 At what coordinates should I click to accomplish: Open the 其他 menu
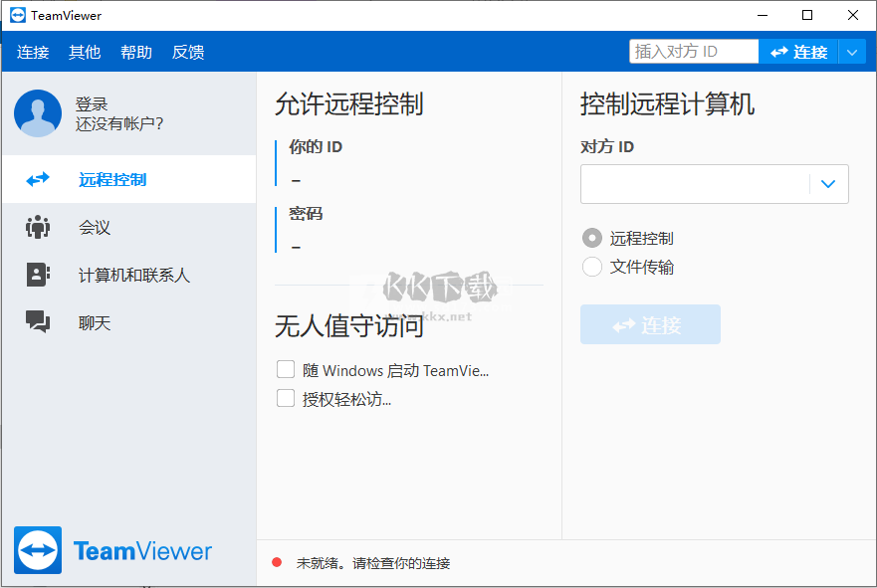coord(85,52)
